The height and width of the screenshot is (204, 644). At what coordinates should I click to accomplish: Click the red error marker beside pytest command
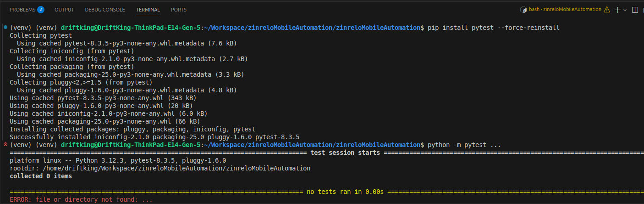(5, 145)
